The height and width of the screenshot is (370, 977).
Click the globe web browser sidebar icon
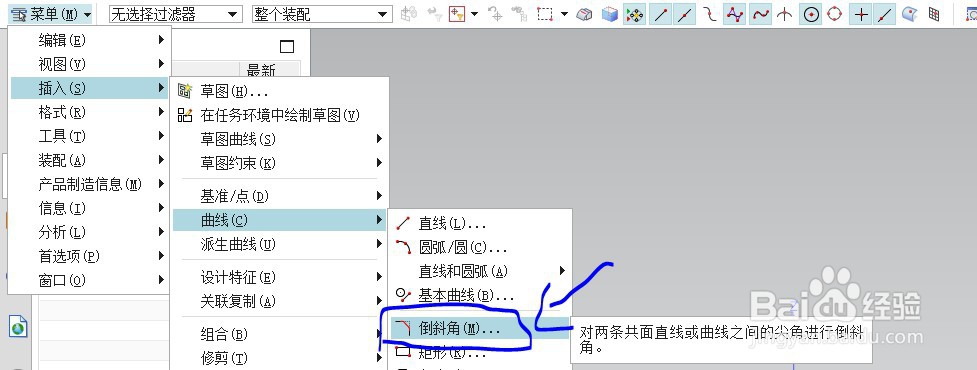(18, 326)
